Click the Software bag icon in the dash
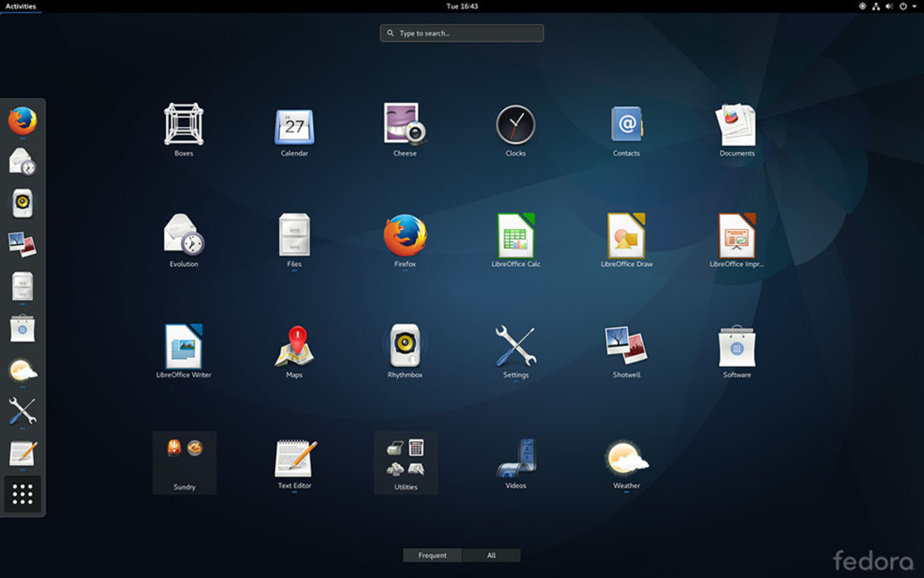The image size is (924, 578). [x=22, y=328]
